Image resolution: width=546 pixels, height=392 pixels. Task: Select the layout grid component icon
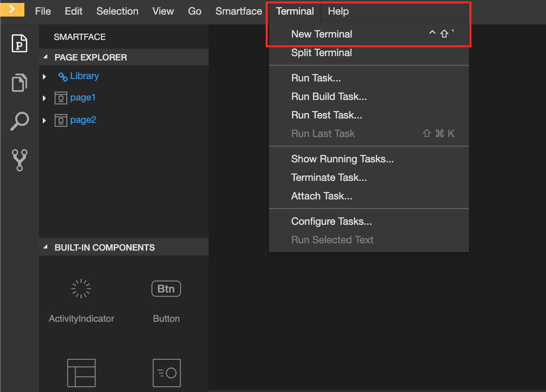click(x=81, y=373)
